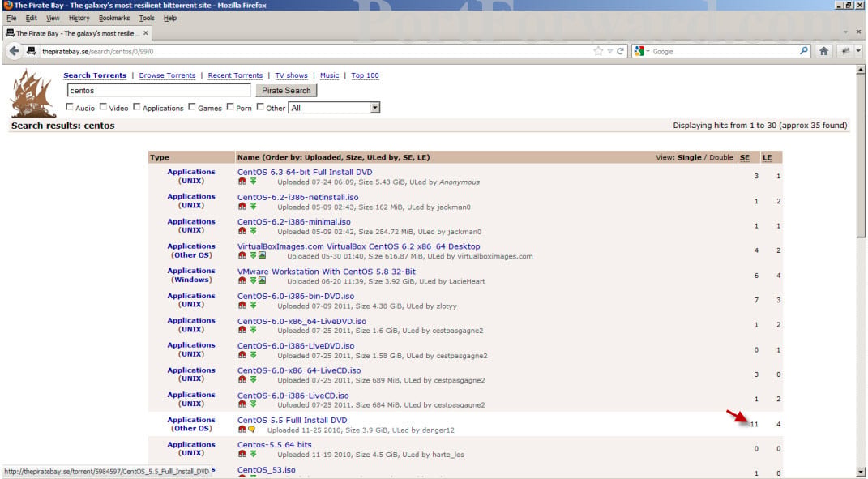The width and height of the screenshot is (868, 479).
Task: Open CentOS-6.0-i386-bin-DVD.iso torrent link
Action: (x=296, y=297)
